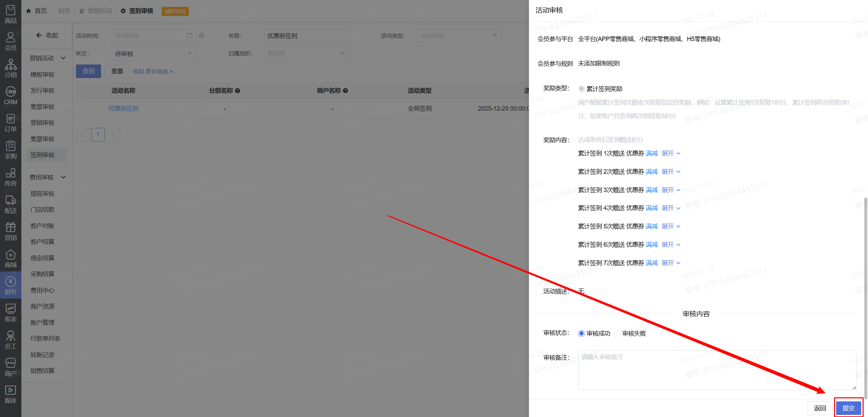
Task: Open the 会员 members sidebar icon
Action: pos(11,41)
